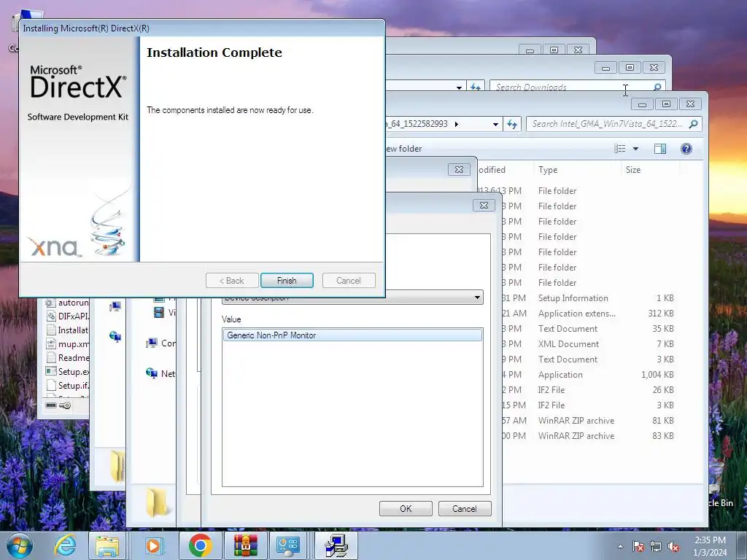Viewport: 747px width, 560px height.
Task: Select the WinRAR ZIP archive 83 KB row
Action: coord(589,436)
